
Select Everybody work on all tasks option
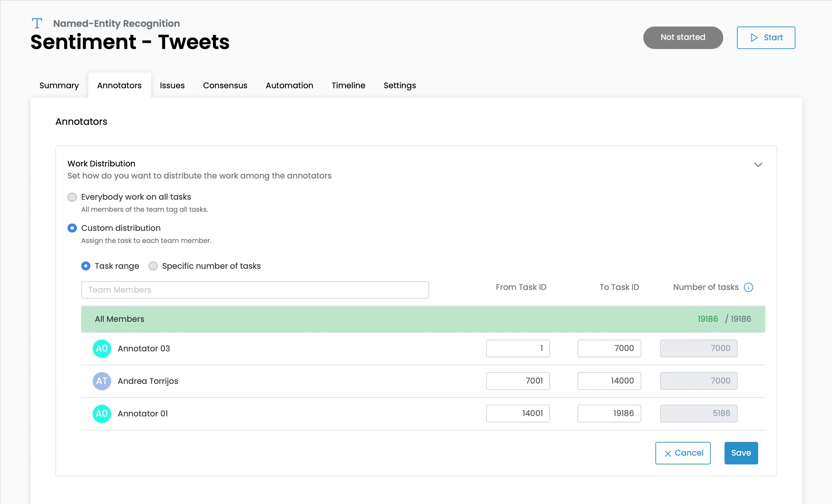tap(72, 197)
